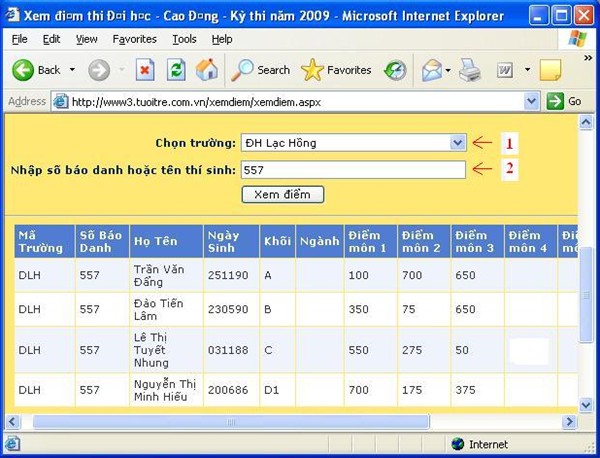
Task: Open the Mail icon in toolbar
Action: coord(431,70)
